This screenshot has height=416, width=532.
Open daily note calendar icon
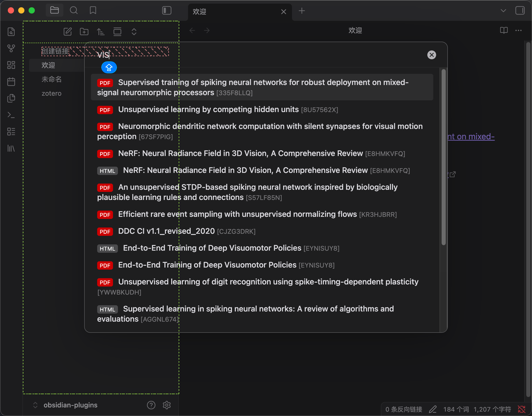coord(11,82)
